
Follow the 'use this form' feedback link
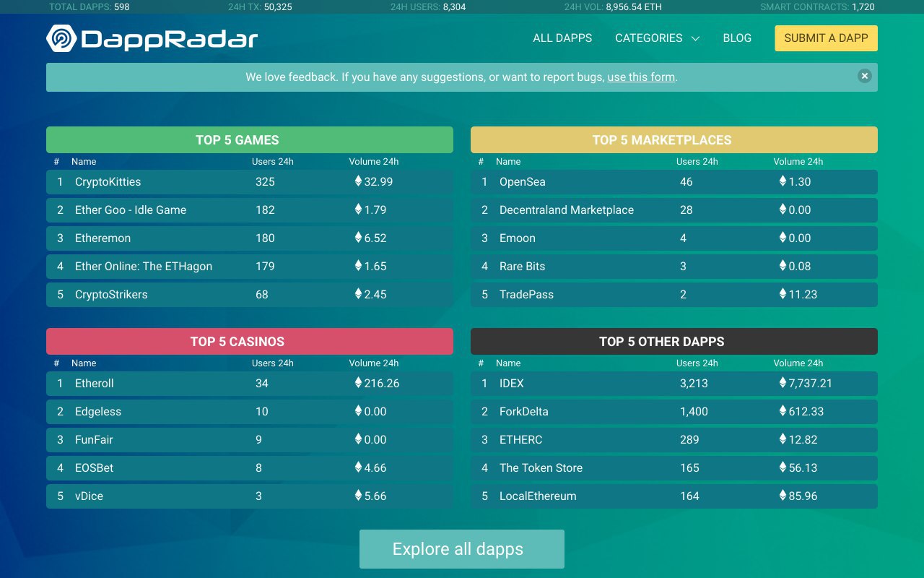coord(641,77)
